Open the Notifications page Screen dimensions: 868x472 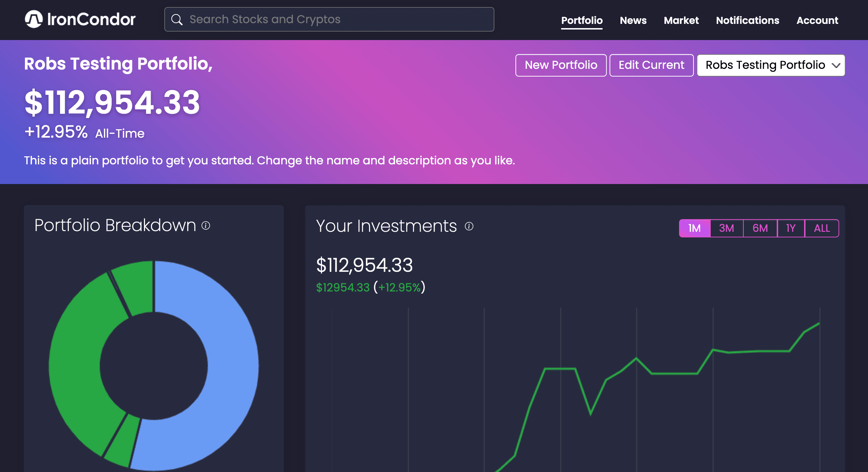tap(748, 20)
